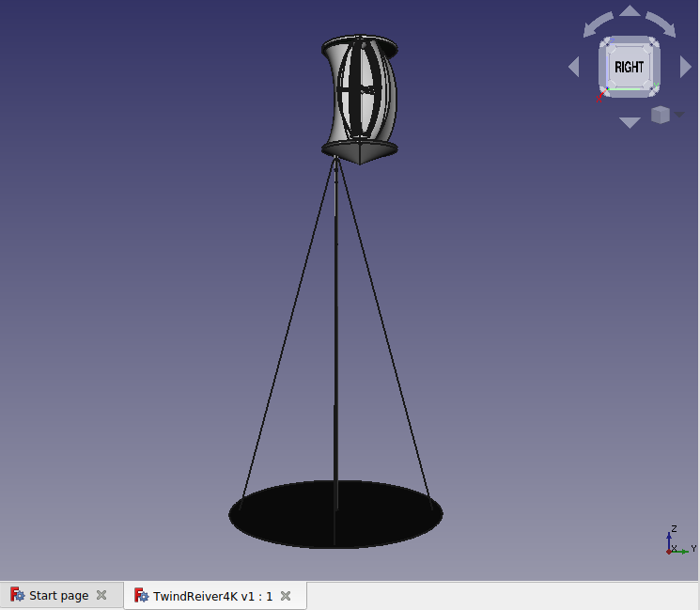Select the turbine rotor head at mast top
This screenshot has height=610, width=700.
point(360,99)
